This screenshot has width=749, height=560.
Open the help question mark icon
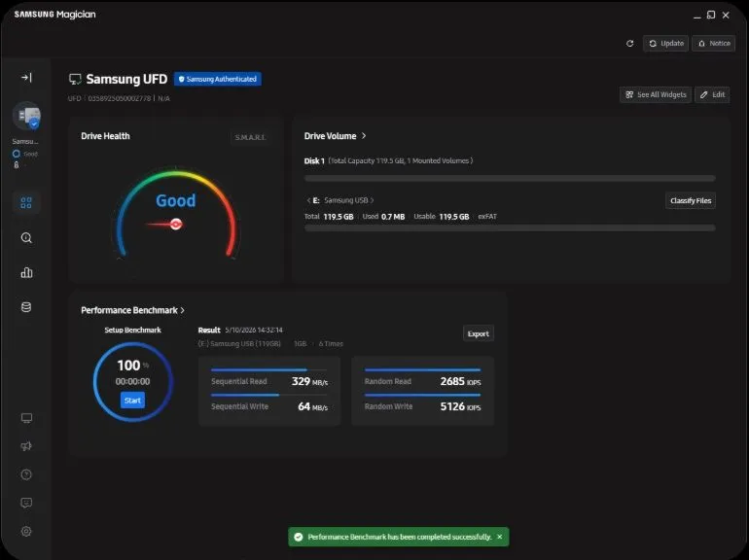[26, 474]
